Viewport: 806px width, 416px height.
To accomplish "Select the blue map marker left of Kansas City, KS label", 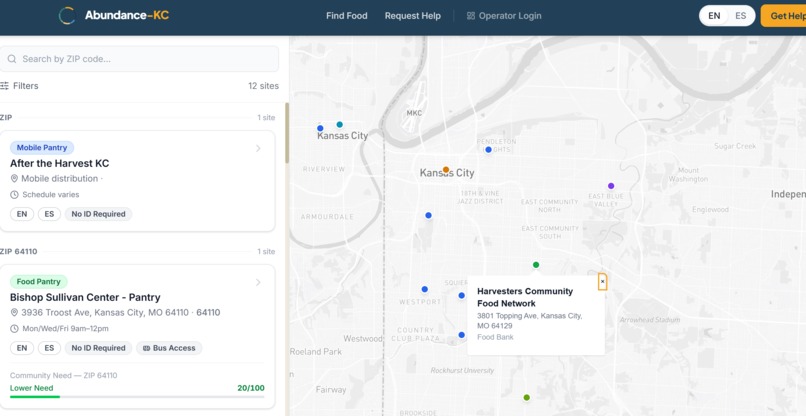I will [320, 128].
